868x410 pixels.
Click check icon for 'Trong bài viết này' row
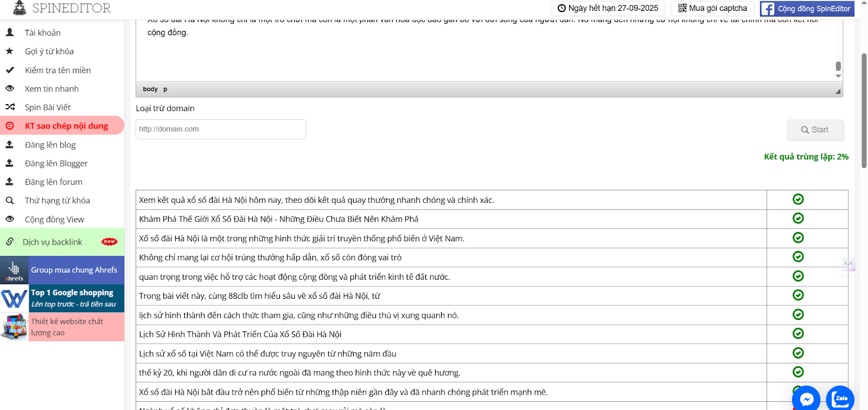point(798,295)
